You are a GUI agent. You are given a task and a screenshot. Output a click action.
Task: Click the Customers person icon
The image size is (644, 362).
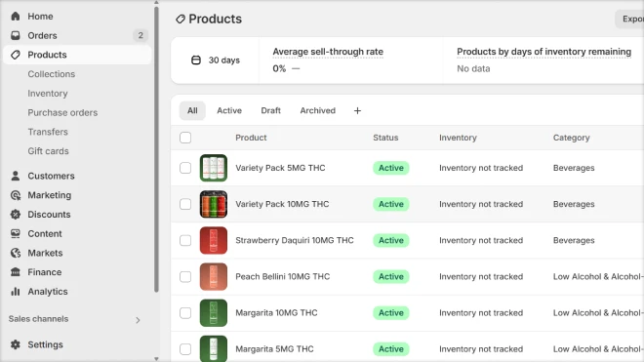tap(16, 176)
